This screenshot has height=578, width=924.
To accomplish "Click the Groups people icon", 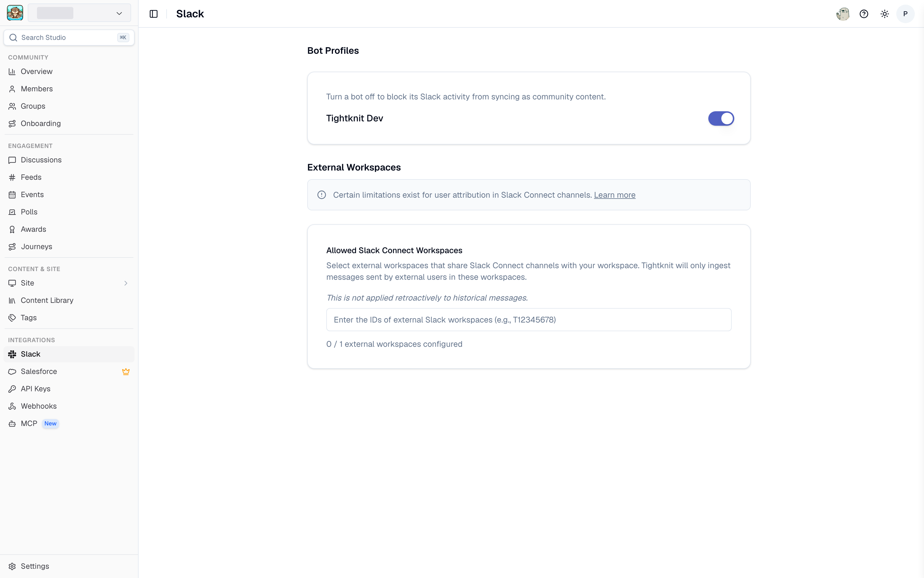I will point(12,106).
